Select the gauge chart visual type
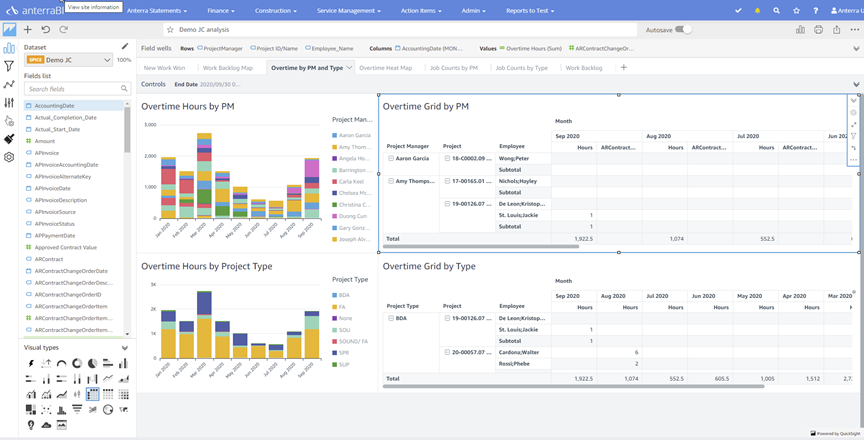This screenshot has width=864, height=440. pyautogui.click(x=62, y=363)
